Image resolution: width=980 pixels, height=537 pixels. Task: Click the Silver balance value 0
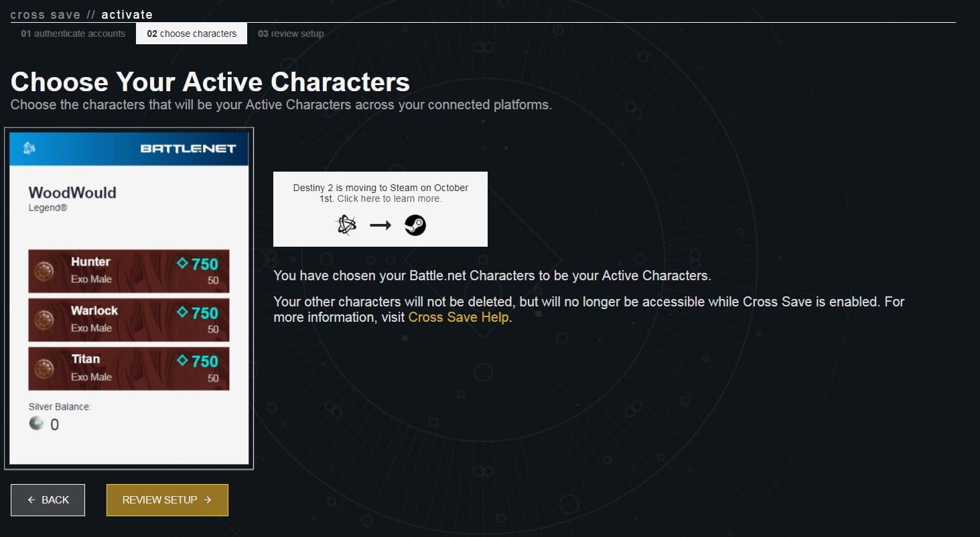pyautogui.click(x=54, y=424)
